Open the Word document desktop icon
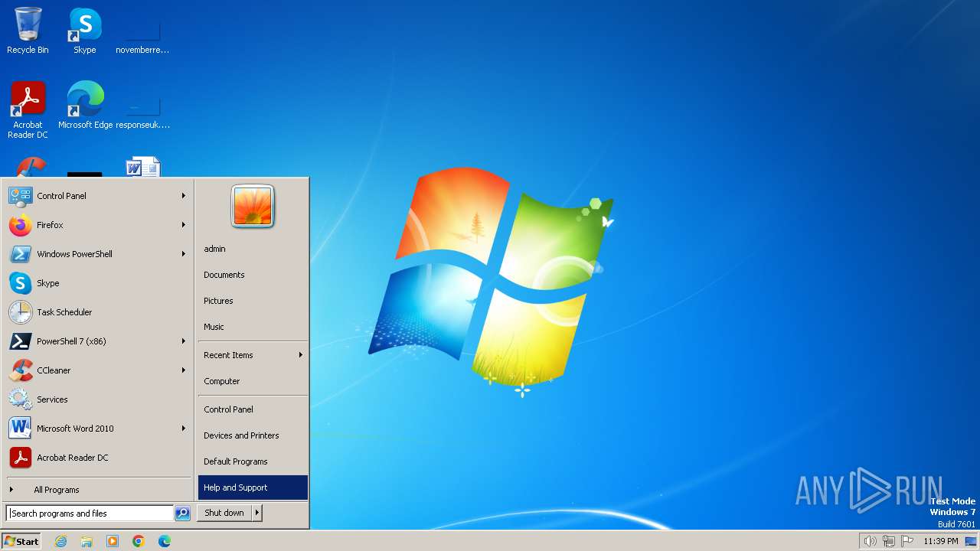Screen dimensions: 980x551 [x=143, y=167]
